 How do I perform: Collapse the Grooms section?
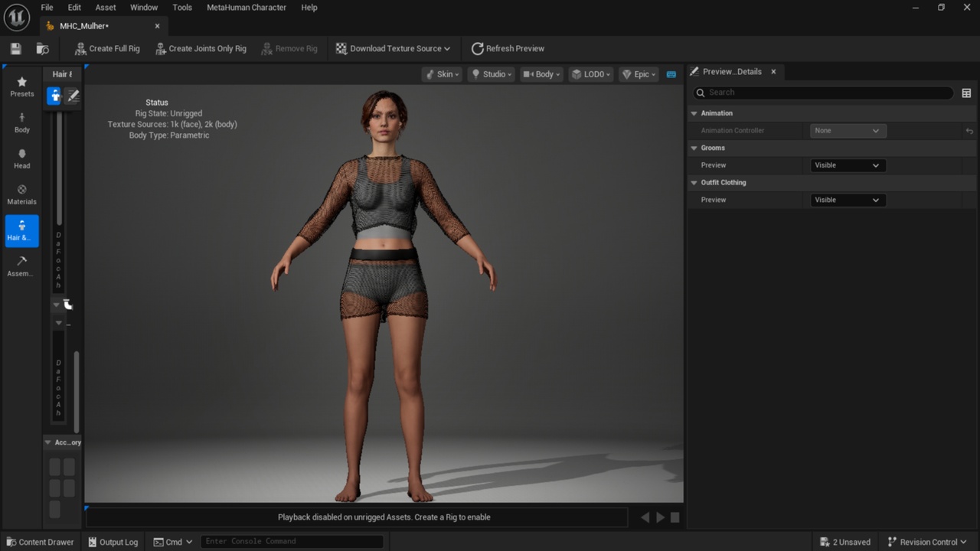pos(694,148)
